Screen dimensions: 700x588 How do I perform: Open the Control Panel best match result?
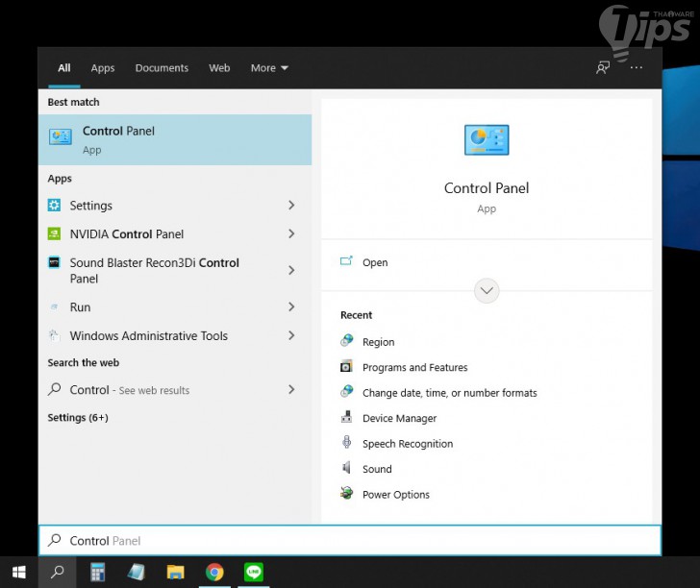(x=175, y=139)
